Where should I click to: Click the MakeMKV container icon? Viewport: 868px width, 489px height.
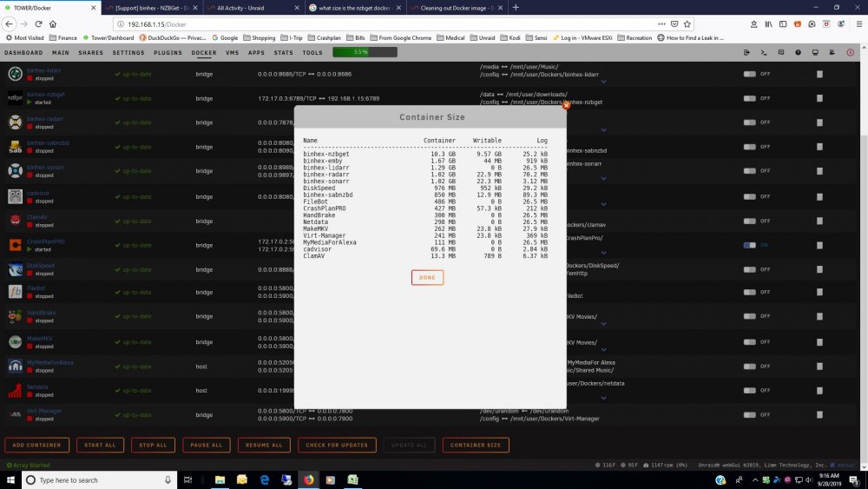[15, 341]
